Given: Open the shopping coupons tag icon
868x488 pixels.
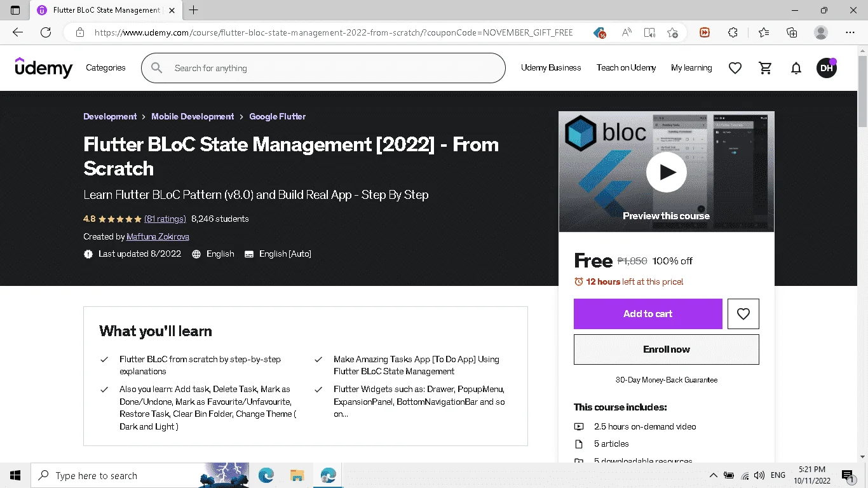Looking at the screenshot, I should [599, 32].
